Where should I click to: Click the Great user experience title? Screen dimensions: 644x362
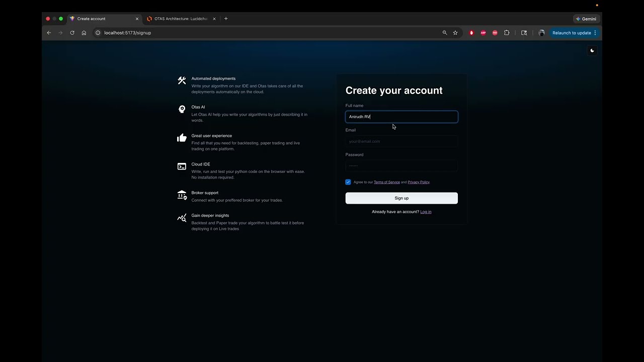click(212, 136)
